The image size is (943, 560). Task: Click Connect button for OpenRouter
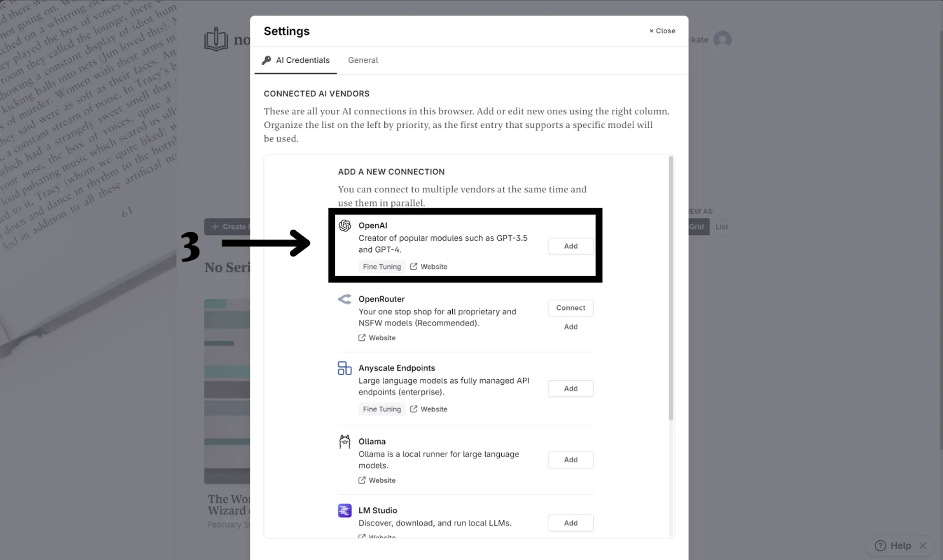570,307
